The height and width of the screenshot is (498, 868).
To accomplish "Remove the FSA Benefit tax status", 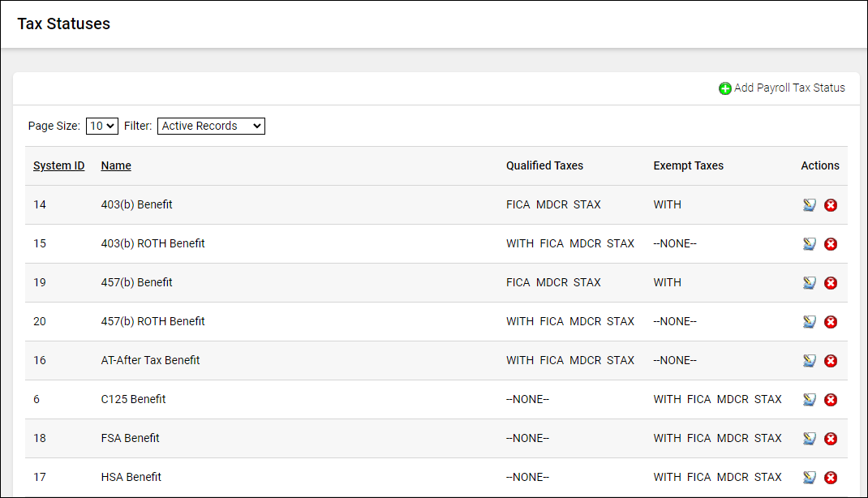I will point(831,439).
